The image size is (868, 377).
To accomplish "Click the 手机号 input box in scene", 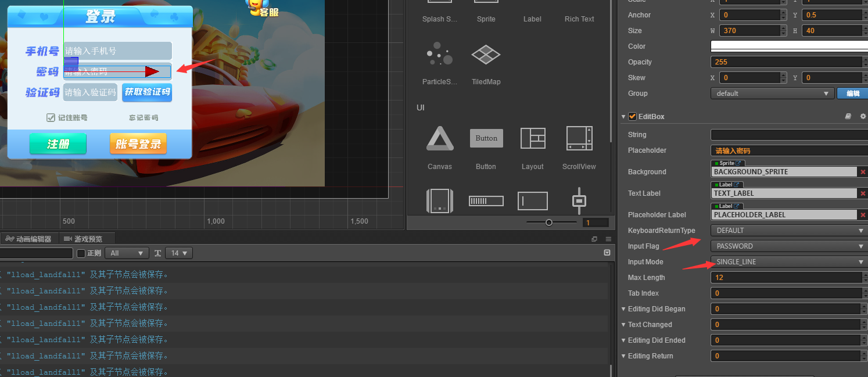I will (117, 51).
